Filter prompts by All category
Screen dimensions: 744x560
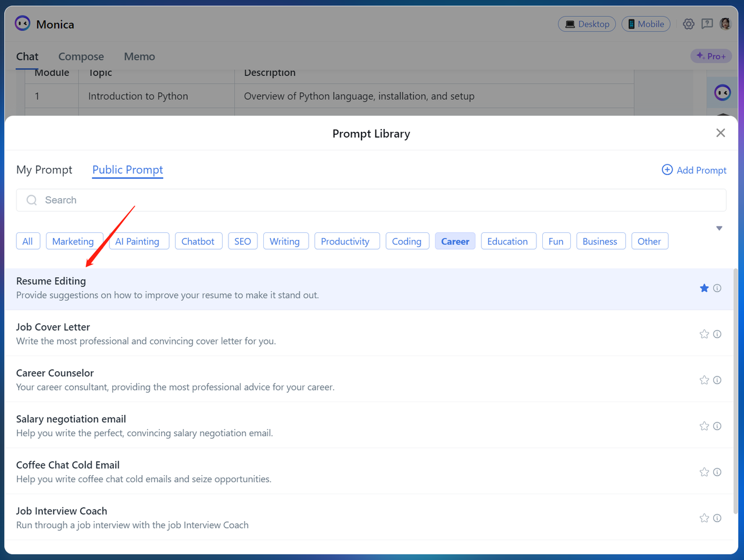[x=28, y=241]
